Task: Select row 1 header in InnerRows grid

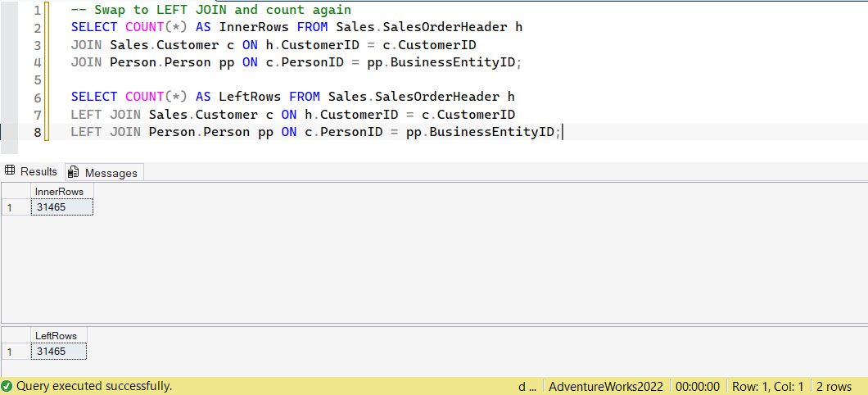Action: (x=16, y=207)
